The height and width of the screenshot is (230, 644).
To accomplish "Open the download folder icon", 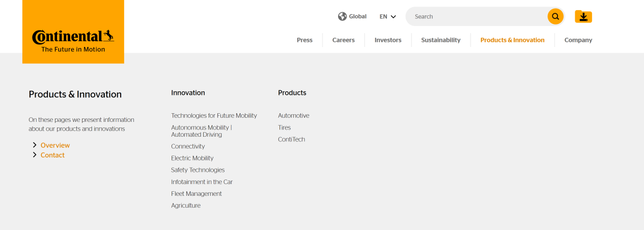I will (583, 17).
